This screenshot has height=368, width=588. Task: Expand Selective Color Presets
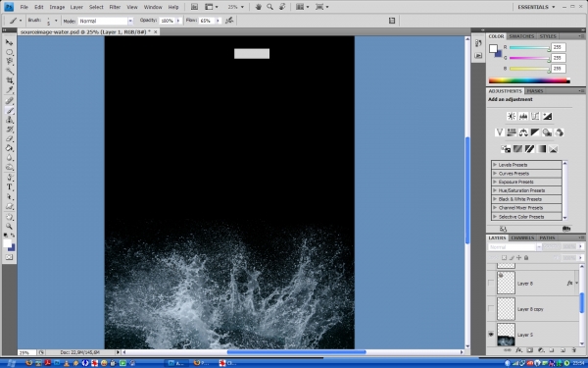click(x=495, y=217)
